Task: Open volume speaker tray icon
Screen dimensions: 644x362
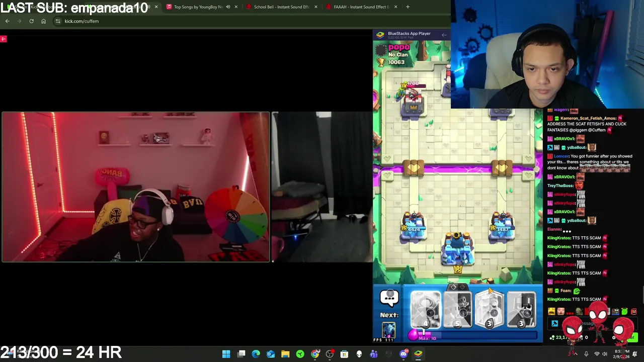Action: tap(605, 354)
